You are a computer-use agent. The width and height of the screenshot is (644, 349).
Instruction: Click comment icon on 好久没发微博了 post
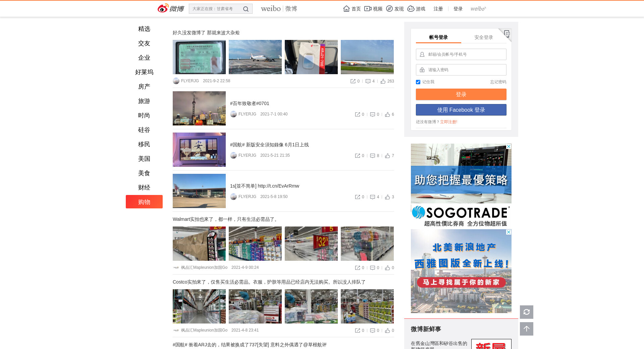coord(368,81)
